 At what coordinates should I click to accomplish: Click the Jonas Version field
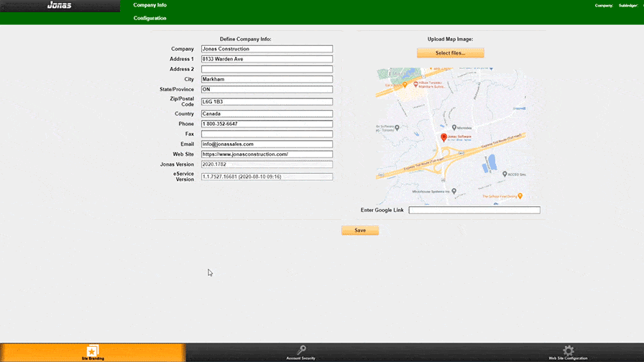(x=267, y=164)
